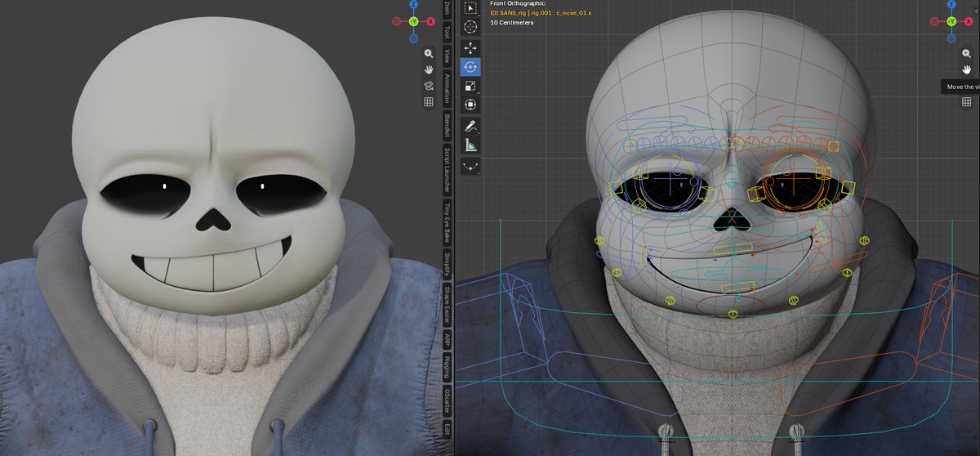Screen dimensions: 980x456
Task: Open the Simplify sidebar tab
Action: [x=447, y=266]
